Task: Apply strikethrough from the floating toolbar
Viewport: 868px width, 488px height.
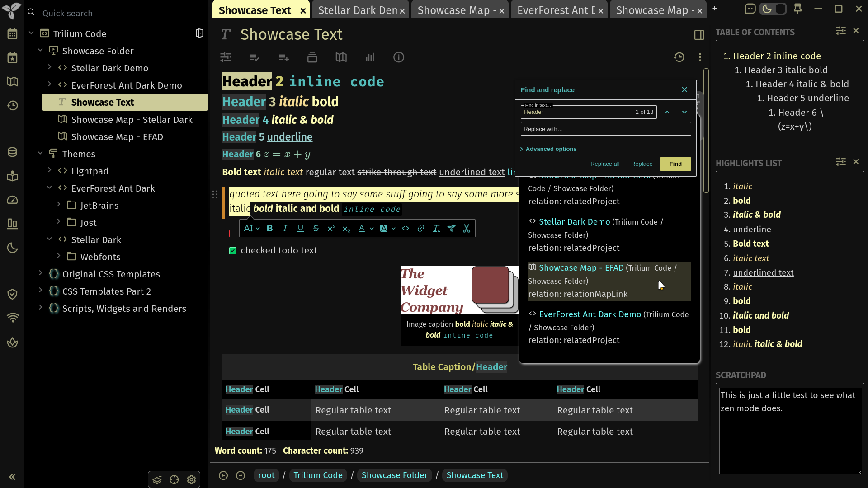Action: 316,229
